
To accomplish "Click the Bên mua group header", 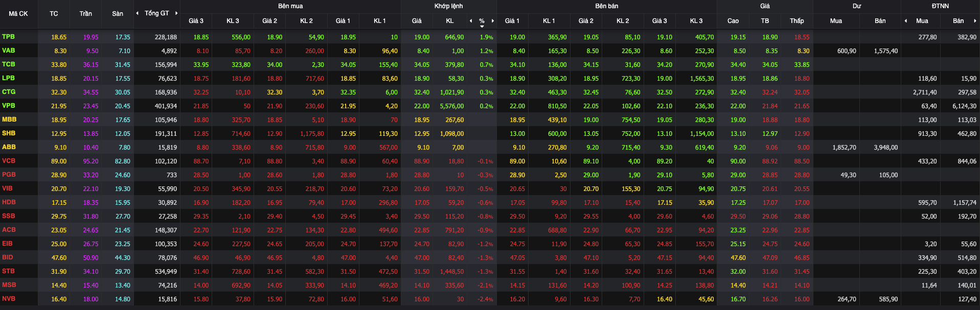I will [290, 6].
